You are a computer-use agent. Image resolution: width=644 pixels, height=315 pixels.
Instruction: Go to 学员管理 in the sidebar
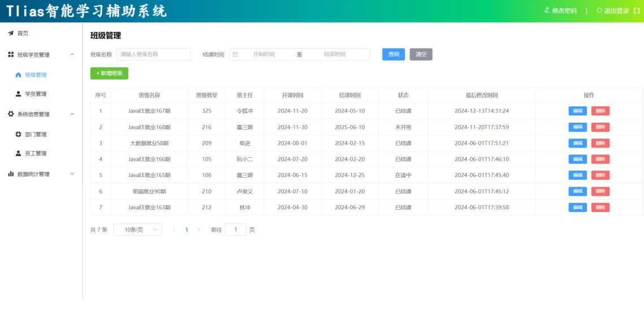click(x=36, y=94)
